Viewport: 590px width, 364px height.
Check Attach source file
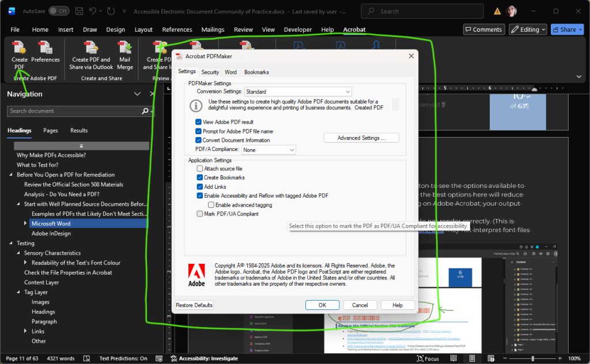200,168
